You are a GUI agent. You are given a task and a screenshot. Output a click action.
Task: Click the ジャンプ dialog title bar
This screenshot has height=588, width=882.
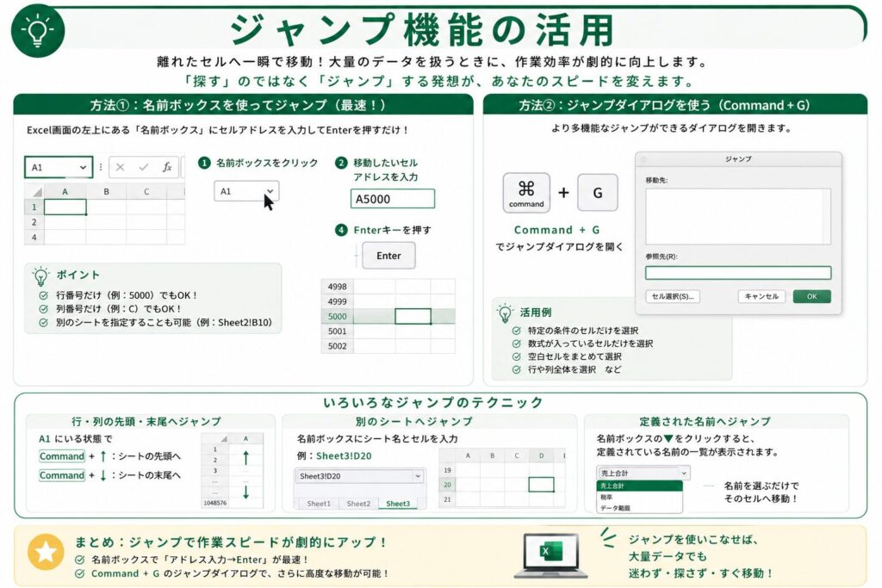[x=738, y=159]
